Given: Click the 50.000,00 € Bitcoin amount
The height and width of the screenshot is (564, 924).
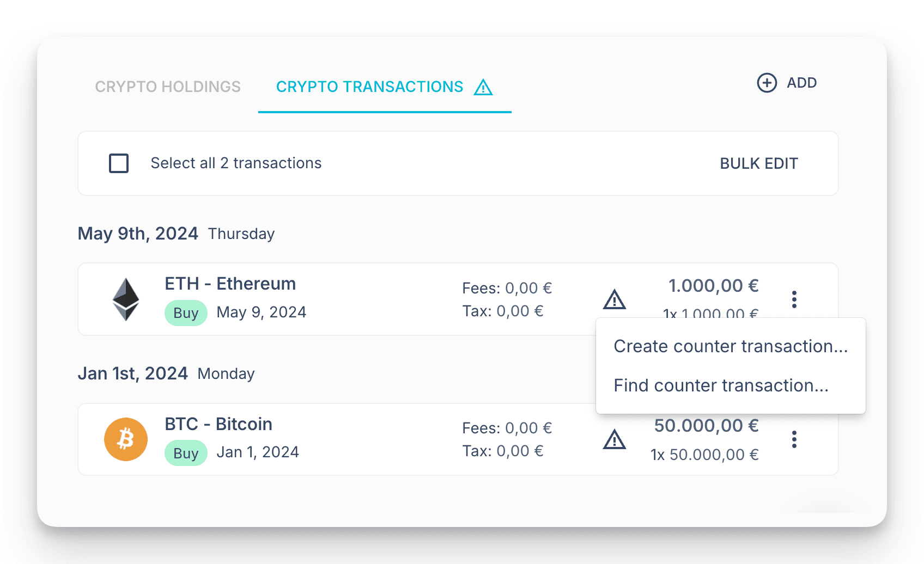Looking at the screenshot, I should click(706, 426).
